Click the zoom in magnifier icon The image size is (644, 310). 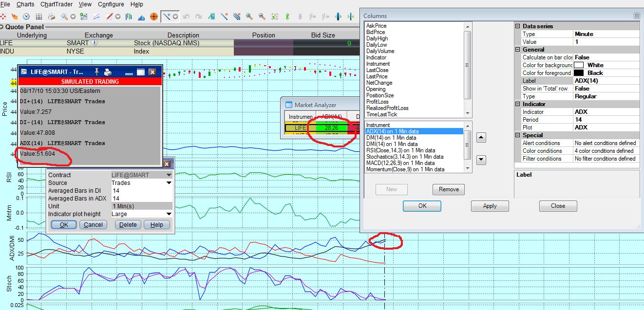point(249,17)
